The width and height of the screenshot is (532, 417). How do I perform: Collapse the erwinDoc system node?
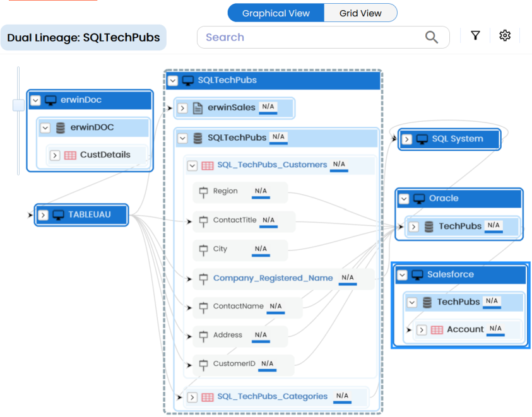(35, 100)
